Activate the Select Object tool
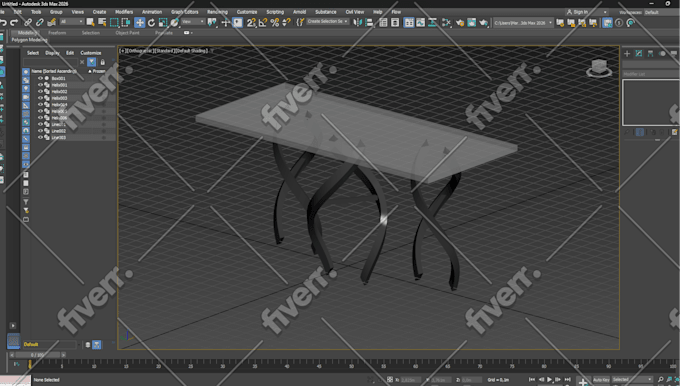This screenshot has height=386, width=680. 90,22
